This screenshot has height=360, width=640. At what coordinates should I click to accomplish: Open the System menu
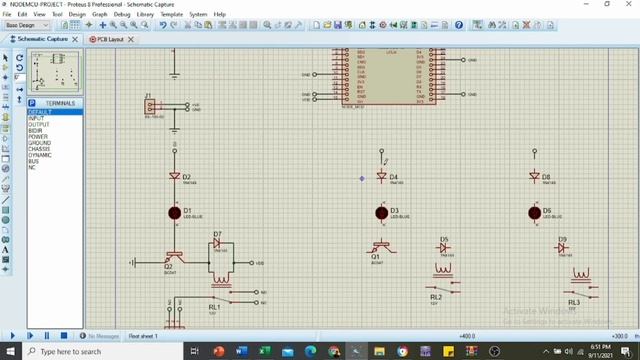(x=198, y=14)
